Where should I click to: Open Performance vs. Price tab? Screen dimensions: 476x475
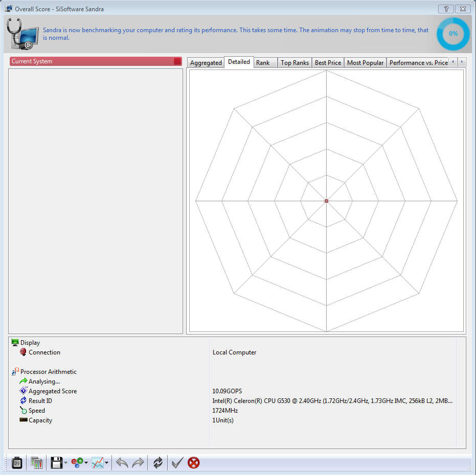click(418, 63)
